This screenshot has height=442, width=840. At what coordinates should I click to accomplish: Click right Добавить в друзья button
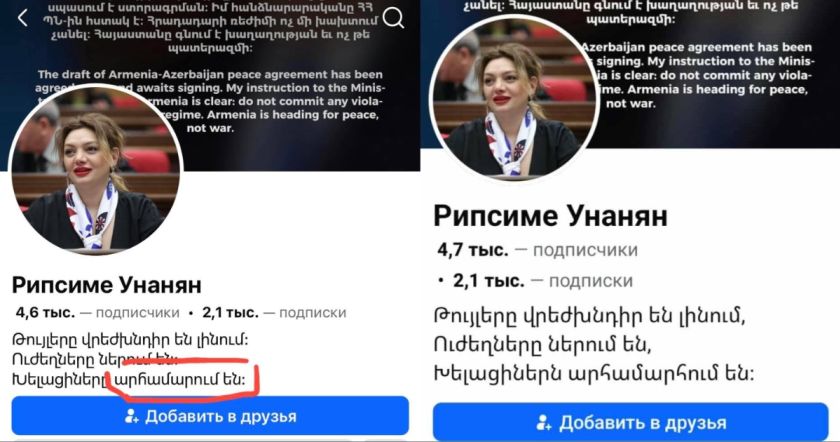click(x=631, y=423)
